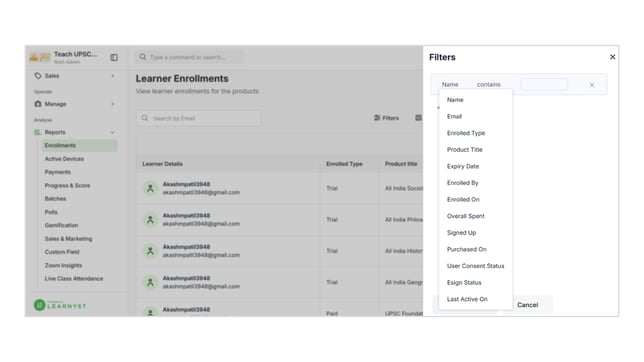The height and width of the screenshot is (362, 644).
Task: Select Name from the filter field list
Action: click(455, 100)
